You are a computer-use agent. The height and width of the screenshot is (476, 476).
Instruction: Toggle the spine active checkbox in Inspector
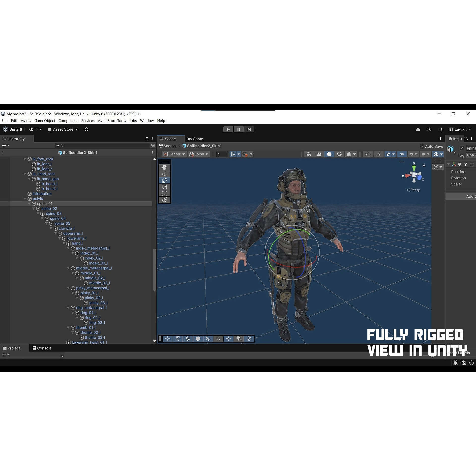pos(462,148)
